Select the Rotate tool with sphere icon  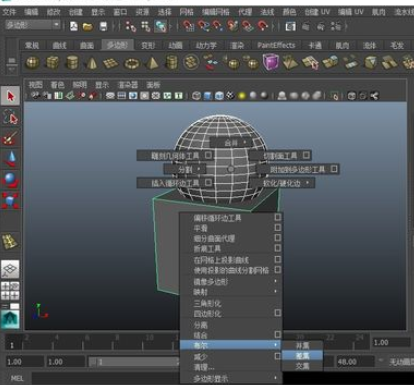click(x=11, y=180)
